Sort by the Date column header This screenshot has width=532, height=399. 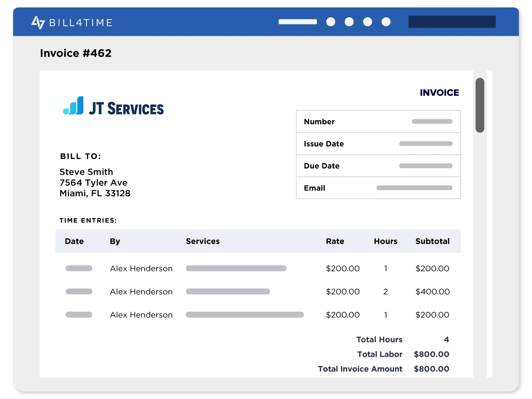click(74, 241)
